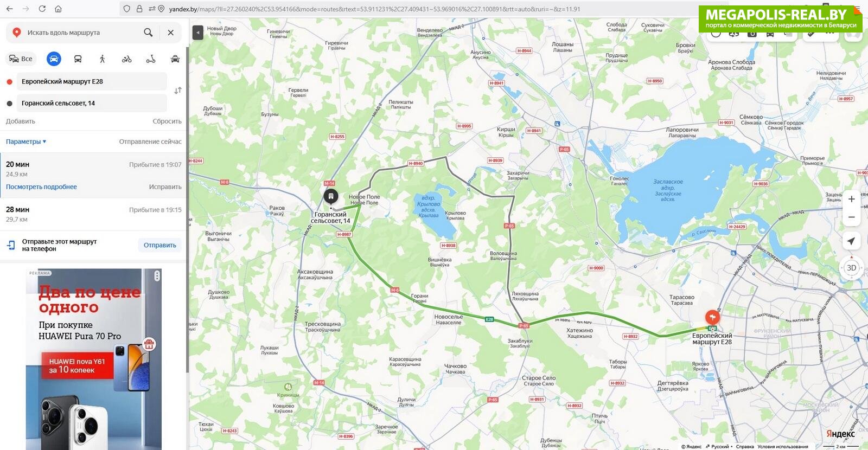Click the search magnifier icon
The width and height of the screenshot is (868, 450).
148,33
